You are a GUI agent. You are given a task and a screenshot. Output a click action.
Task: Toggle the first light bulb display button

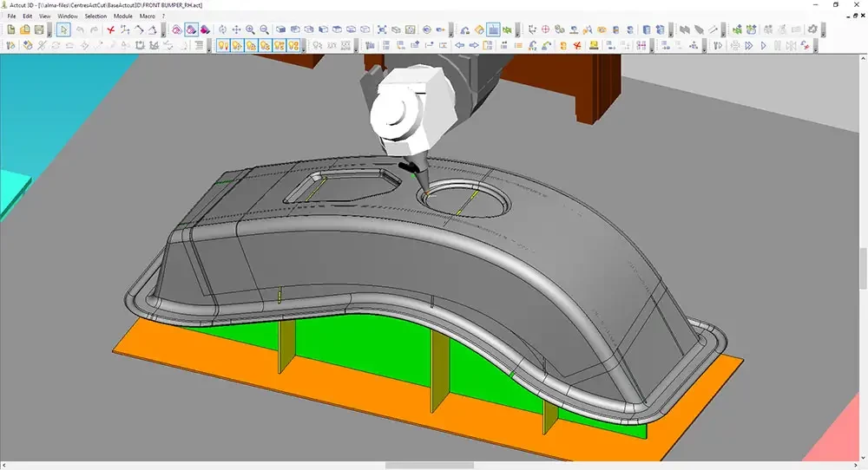[222, 45]
